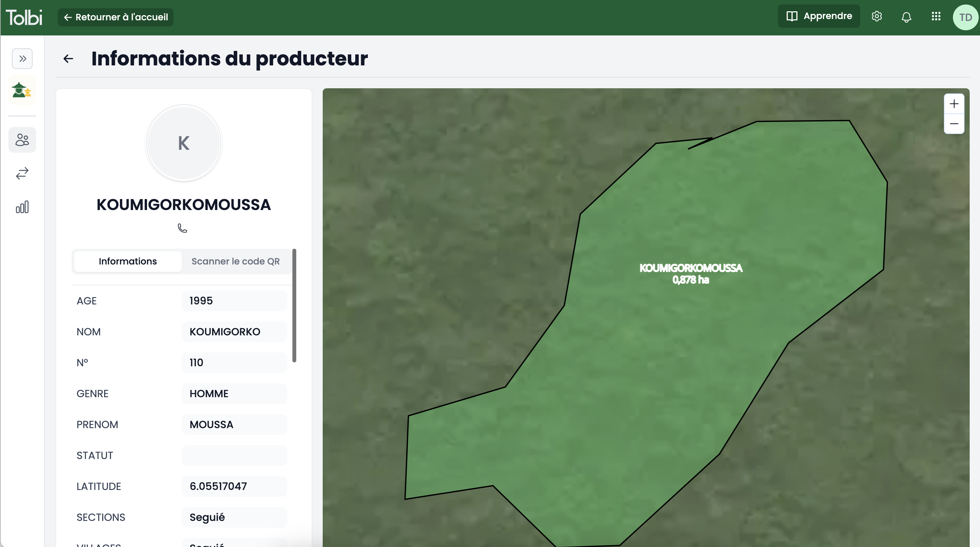This screenshot has width=980, height=547.
Task: Zoom out on the map
Action: (x=954, y=124)
